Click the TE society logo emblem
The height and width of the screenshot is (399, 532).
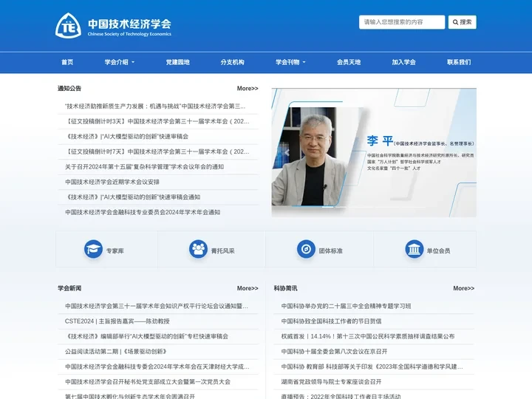[68, 25]
